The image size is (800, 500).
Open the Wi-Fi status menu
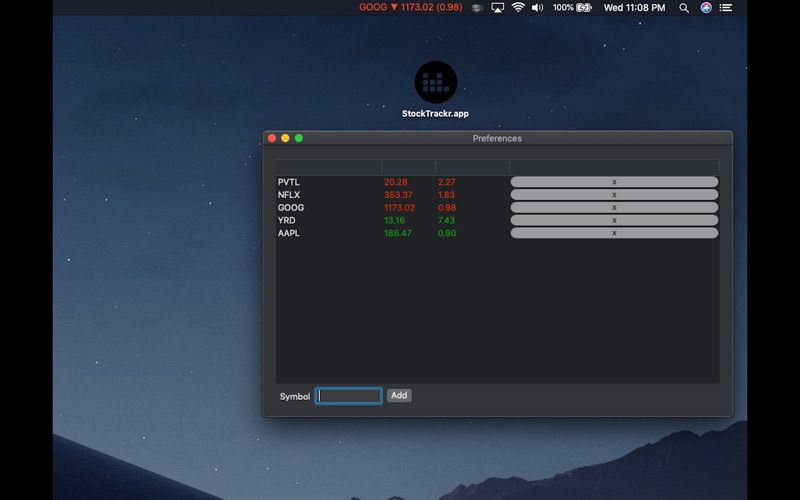518,8
